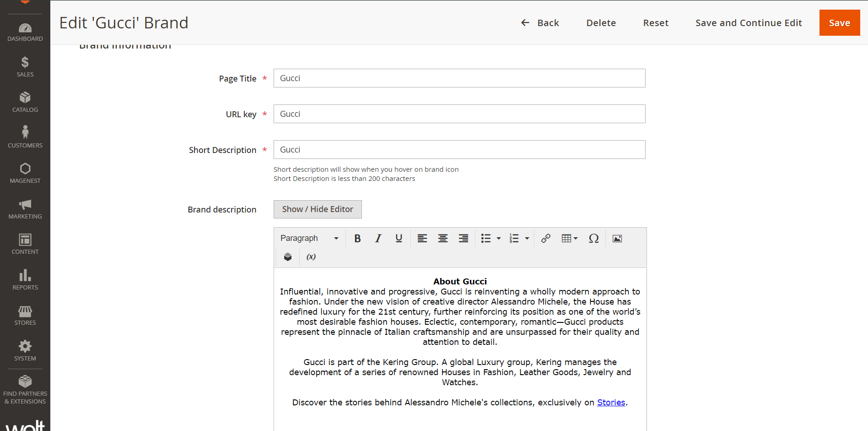Click the 'Brand description' field label
868x431 pixels.
[x=222, y=209]
